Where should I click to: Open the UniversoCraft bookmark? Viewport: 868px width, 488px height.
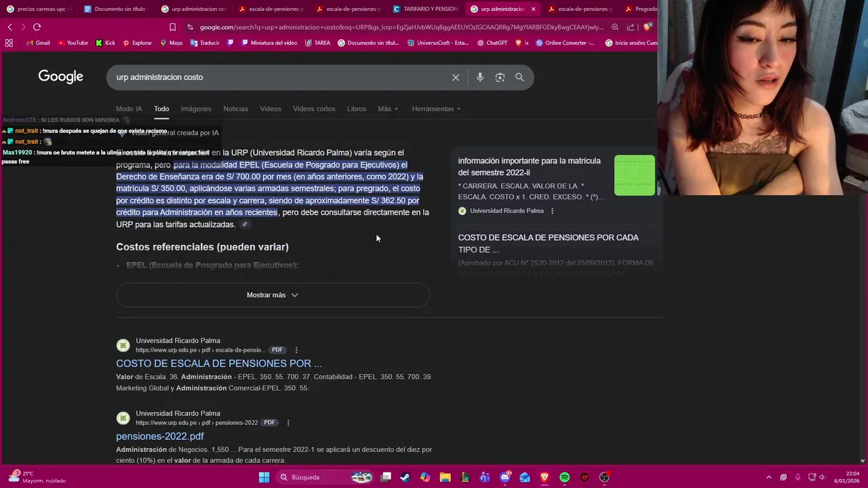click(437, 43)
